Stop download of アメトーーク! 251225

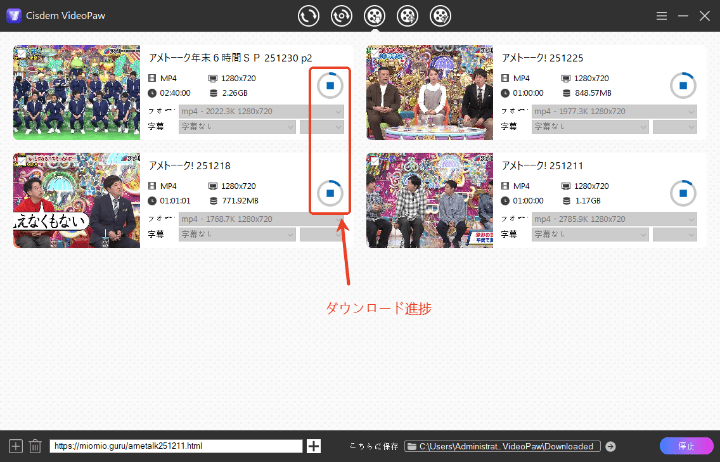click(683, 85)
